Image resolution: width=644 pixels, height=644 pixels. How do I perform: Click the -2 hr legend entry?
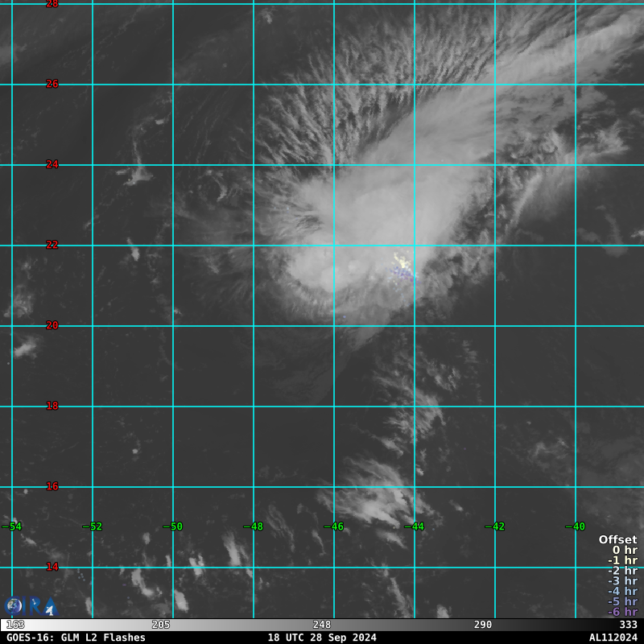[x=622, y=571]
